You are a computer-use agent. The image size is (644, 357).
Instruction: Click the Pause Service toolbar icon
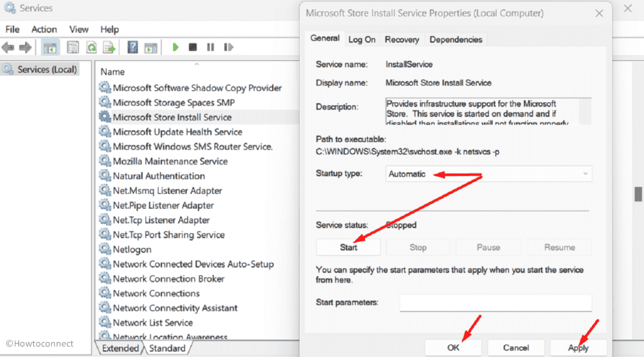click(211, 47)
